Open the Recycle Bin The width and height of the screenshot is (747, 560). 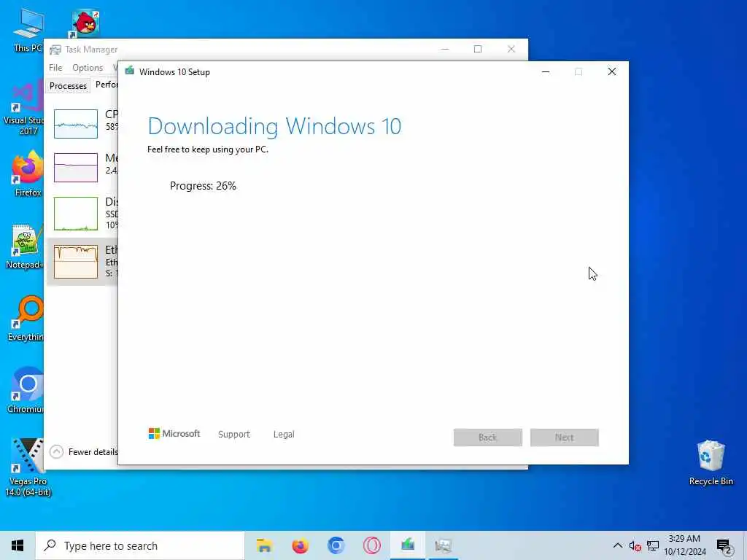(711, 463)
